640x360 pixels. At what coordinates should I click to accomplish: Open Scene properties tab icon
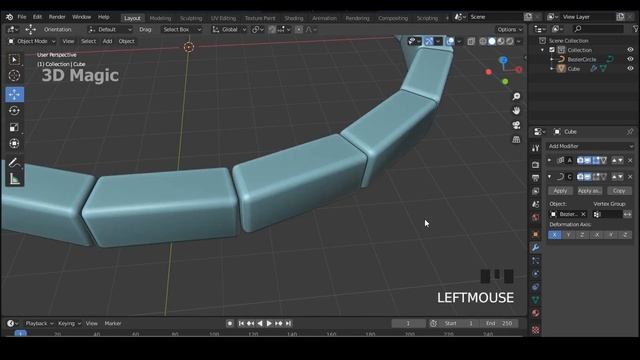pyautogui.click(x=536, y=204)
